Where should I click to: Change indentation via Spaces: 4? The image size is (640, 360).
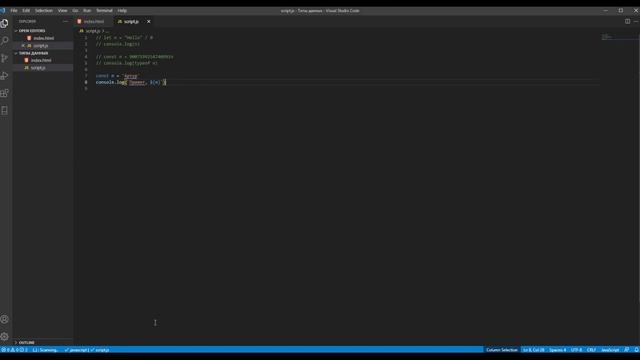[x=558, y=350]
